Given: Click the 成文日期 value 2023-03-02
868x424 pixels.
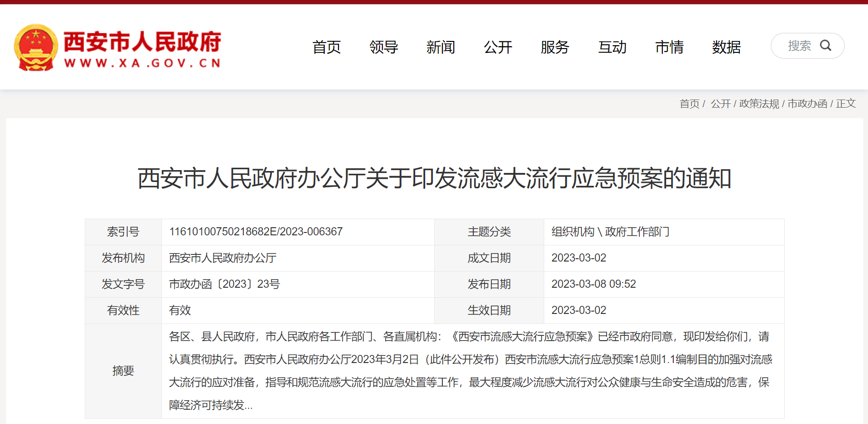Looking at the screenshot, I should (579, 258).
